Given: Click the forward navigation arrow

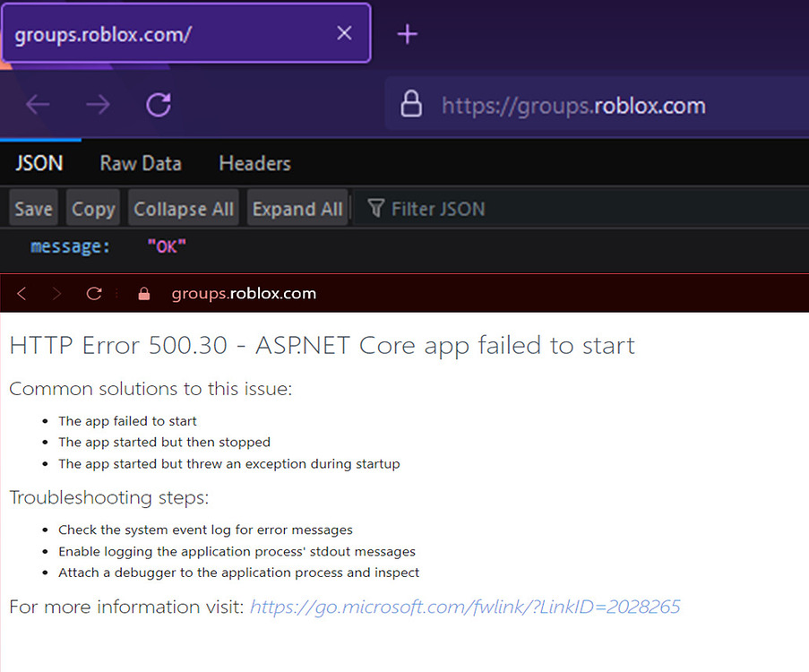Looking at the screenshot, I should [x=97, y=104].
